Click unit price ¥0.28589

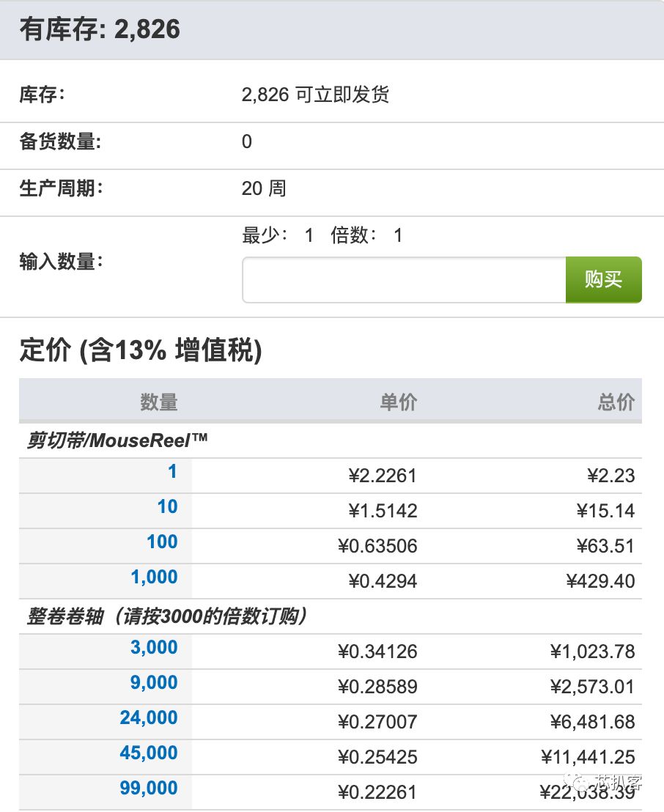point(377,687)
